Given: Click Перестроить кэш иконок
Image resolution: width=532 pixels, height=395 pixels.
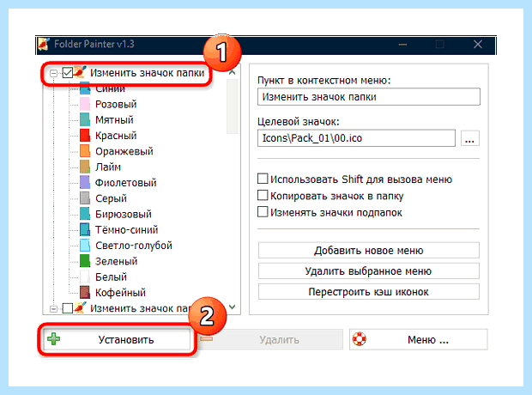Looking at the screenshot, I should pos(368,292).
